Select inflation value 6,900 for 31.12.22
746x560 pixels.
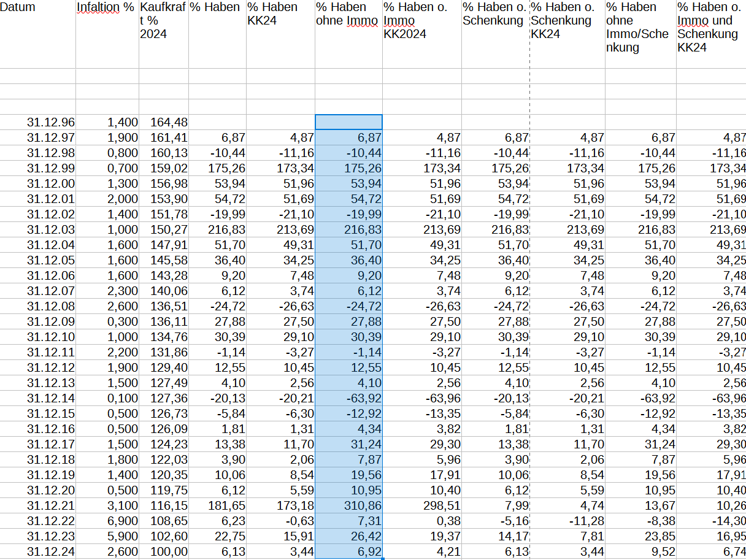coord(107,521)
